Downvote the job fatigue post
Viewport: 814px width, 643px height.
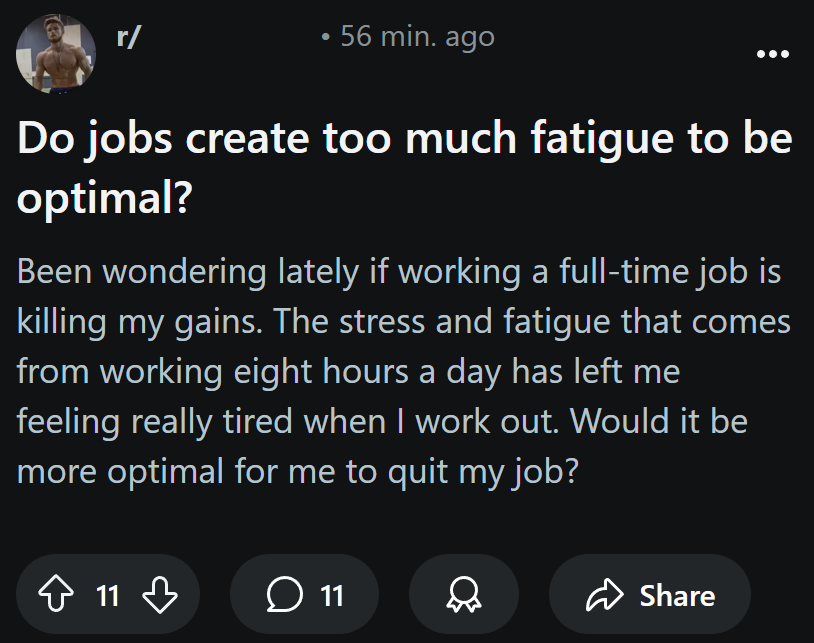(159, 596)
